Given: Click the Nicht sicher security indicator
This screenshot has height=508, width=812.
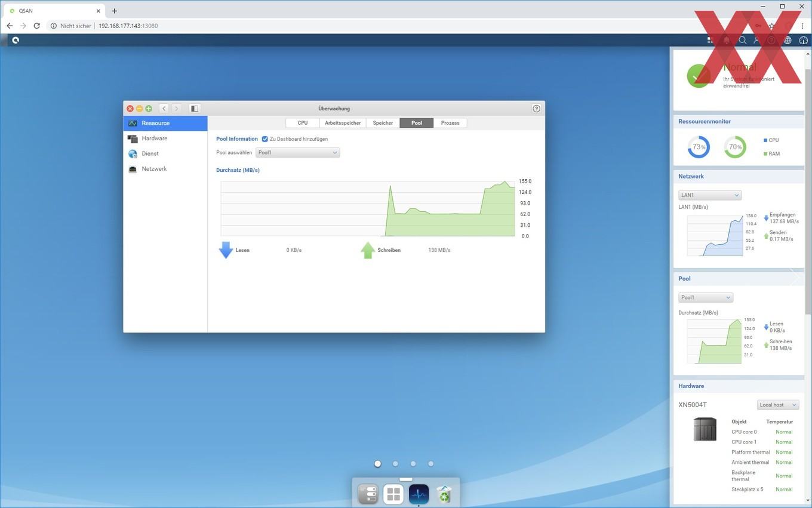Looking at the screenshot, I should coord(71,26).
